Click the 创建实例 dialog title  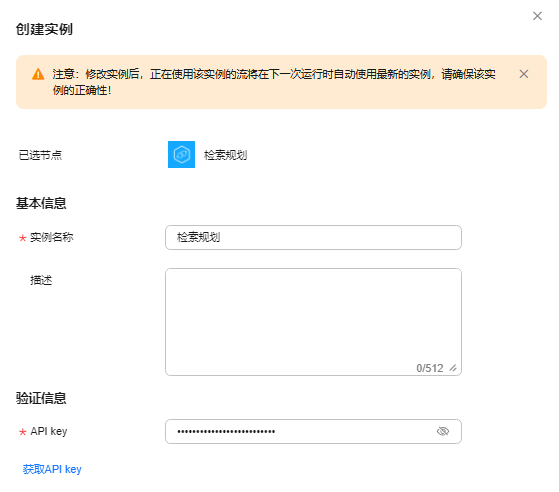tap(44, 29)
